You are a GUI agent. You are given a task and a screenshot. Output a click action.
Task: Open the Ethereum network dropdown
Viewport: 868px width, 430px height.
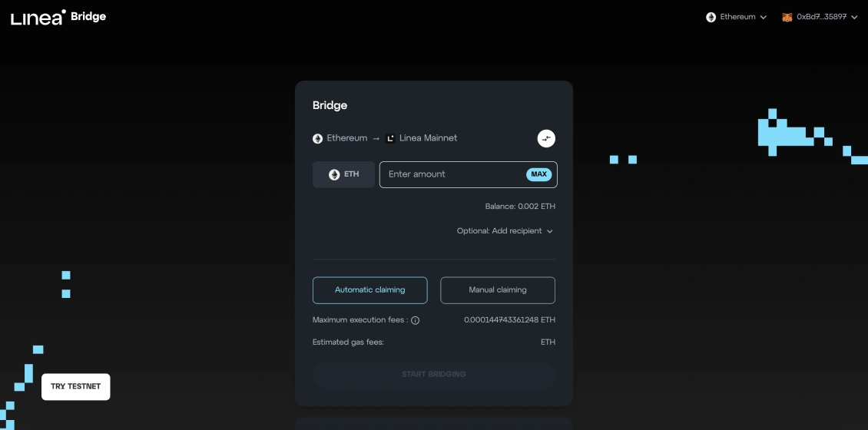point(736,17)
